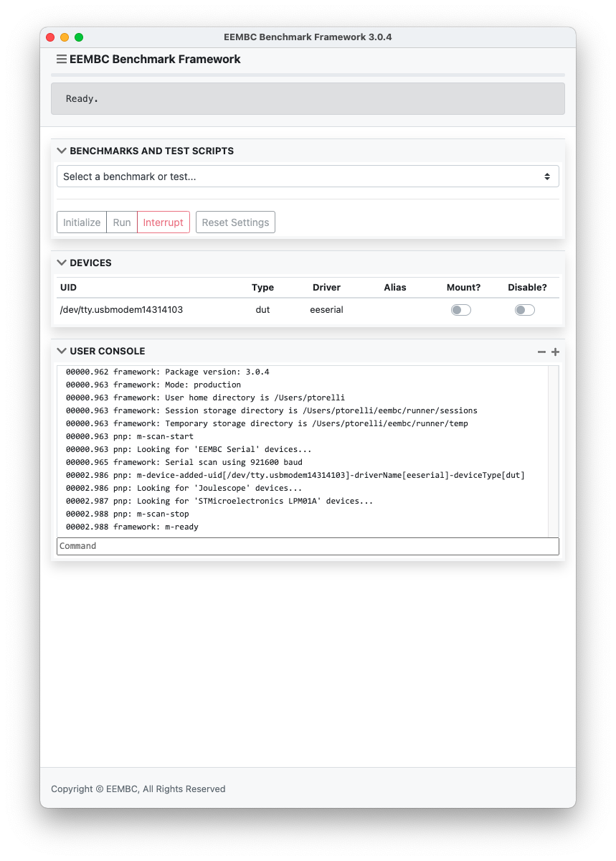Viewport: 616px width, 861px height.
Task: Click the Initialize button
Action: click(82, 222)
